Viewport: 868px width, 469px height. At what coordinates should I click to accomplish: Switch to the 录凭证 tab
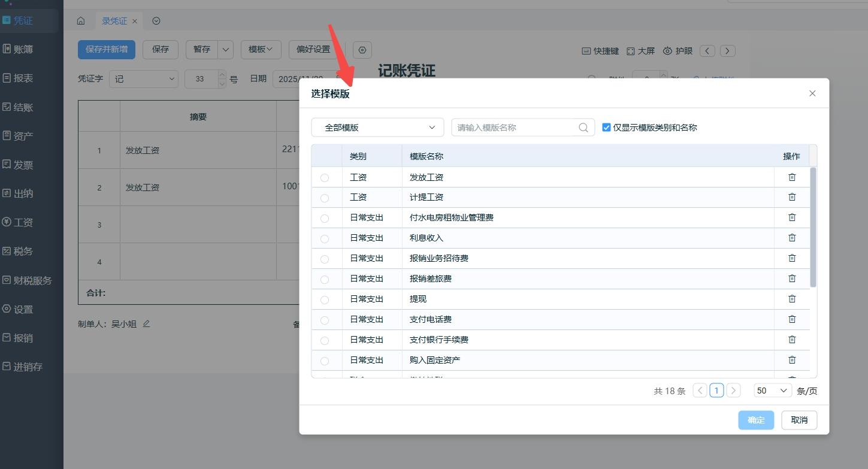(x=114, y=21)
